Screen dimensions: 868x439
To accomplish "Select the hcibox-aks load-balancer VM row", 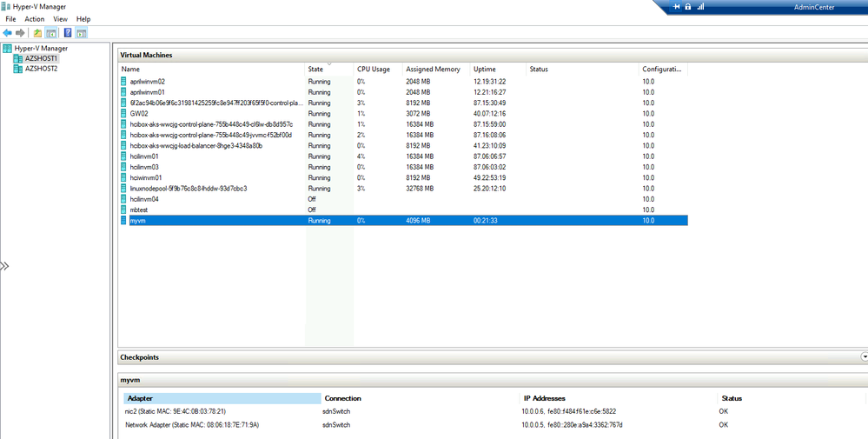I will [x=403, y=145].
